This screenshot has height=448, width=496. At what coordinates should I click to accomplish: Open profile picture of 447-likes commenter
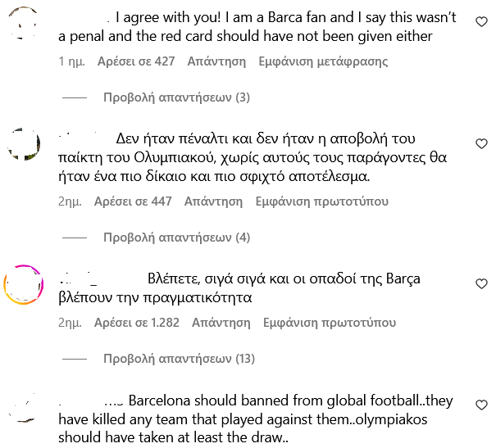tap(23, 147)
